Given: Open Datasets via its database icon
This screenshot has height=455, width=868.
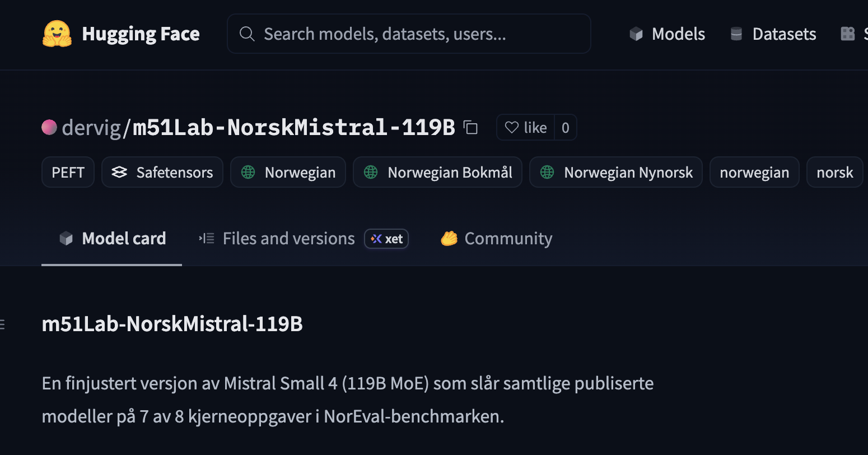Looking at the screenshot, I should [736, 34].
